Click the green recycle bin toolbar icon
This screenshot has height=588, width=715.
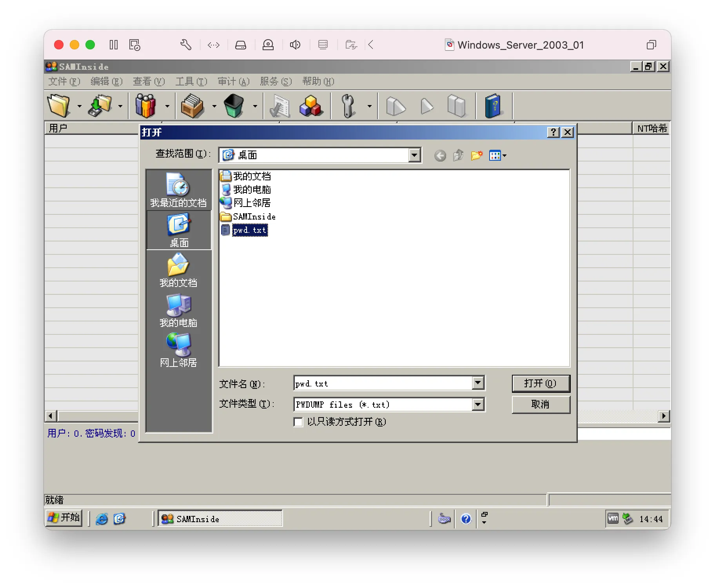pyautogui.click(x=234, y=106)
